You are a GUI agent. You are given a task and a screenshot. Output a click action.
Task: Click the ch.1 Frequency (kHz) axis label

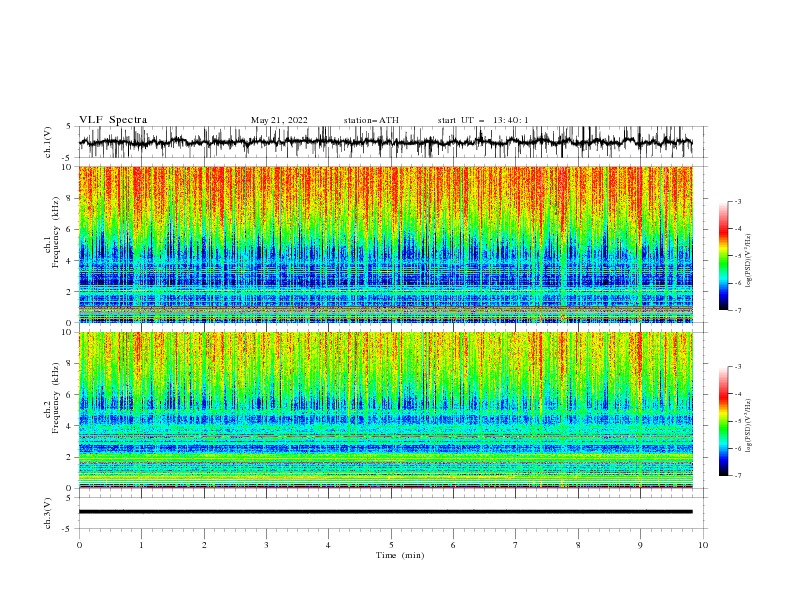coord(52,232)
